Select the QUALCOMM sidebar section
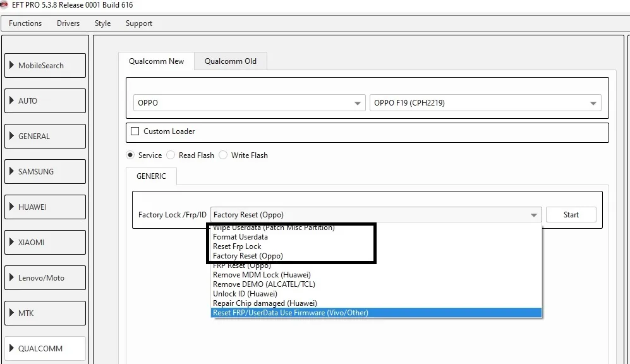 (x=45, y=348)
